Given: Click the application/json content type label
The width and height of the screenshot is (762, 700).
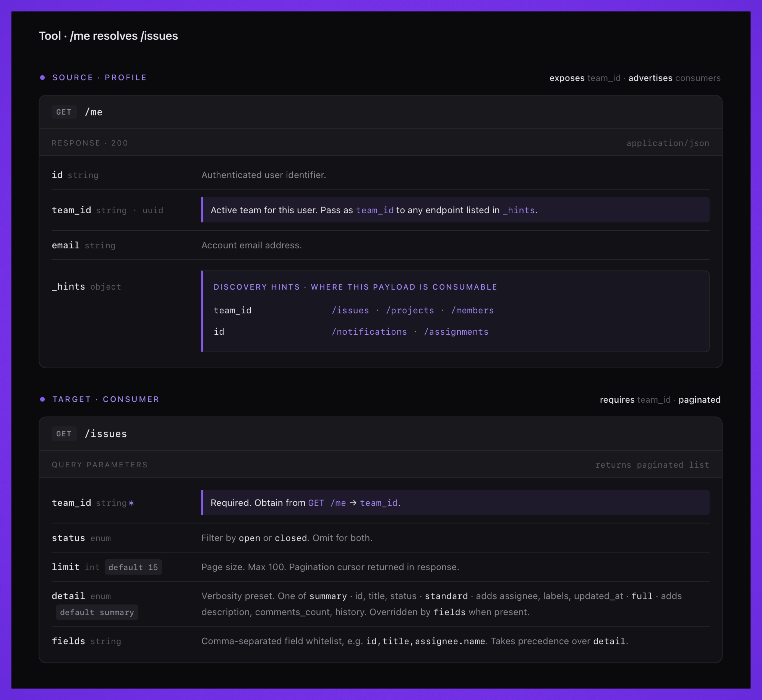Looking at the screenshot, I should pos(668,143).
